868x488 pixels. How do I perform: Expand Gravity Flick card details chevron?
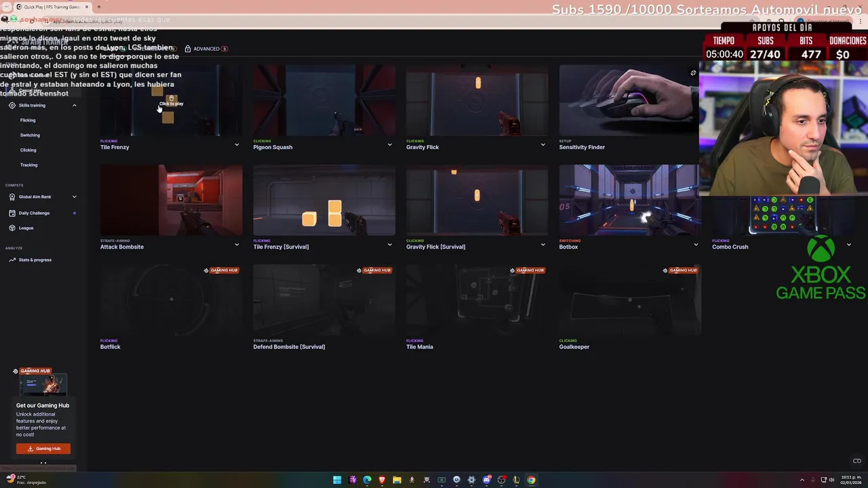pyautogui.click(x=543, y=144)
